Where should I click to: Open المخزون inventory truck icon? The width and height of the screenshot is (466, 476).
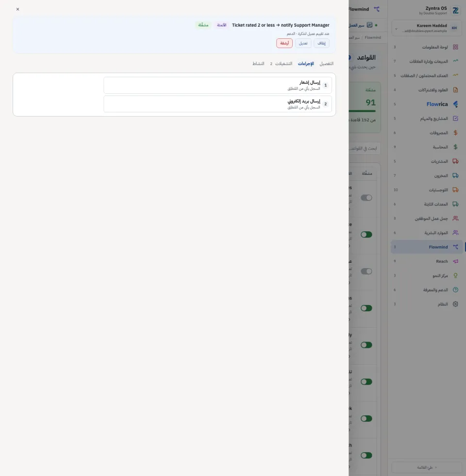455,175
